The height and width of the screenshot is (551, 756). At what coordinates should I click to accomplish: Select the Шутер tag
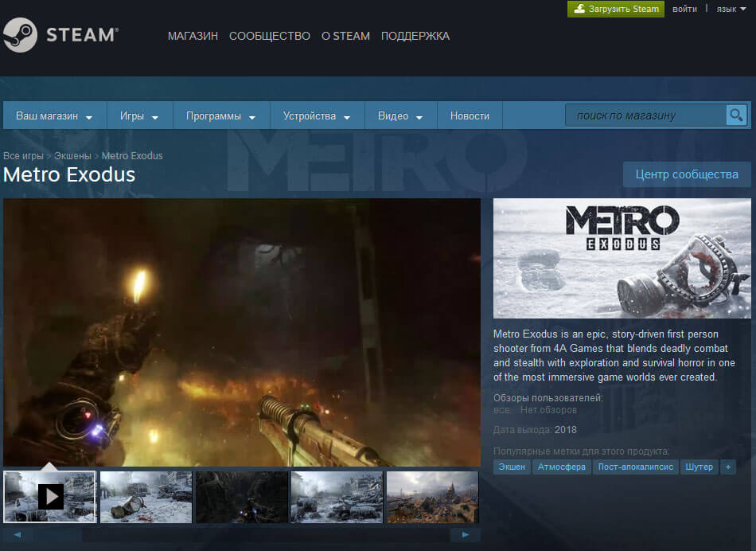699,467
